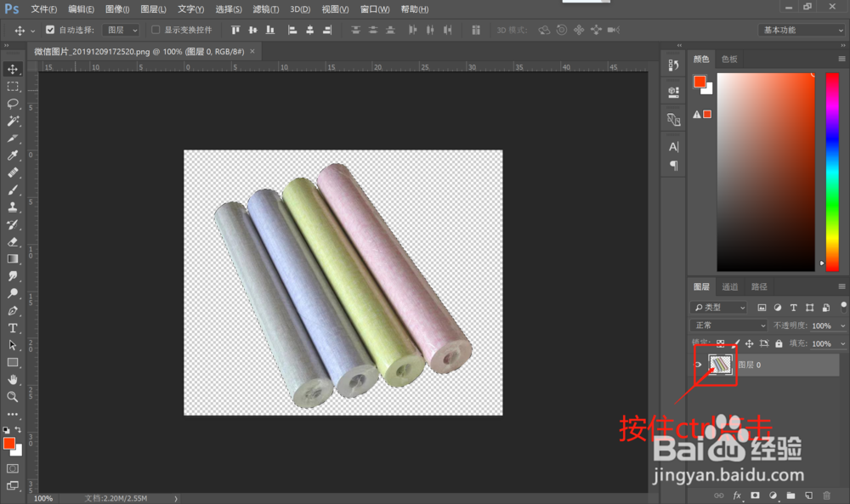Toggle the Auto-Select checkbox
The width and height of the screenshot is (850, 504).
(50, 30)
